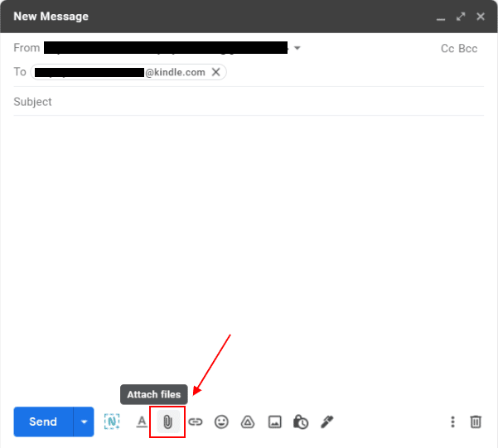Click into the message body area

(249, 248)
